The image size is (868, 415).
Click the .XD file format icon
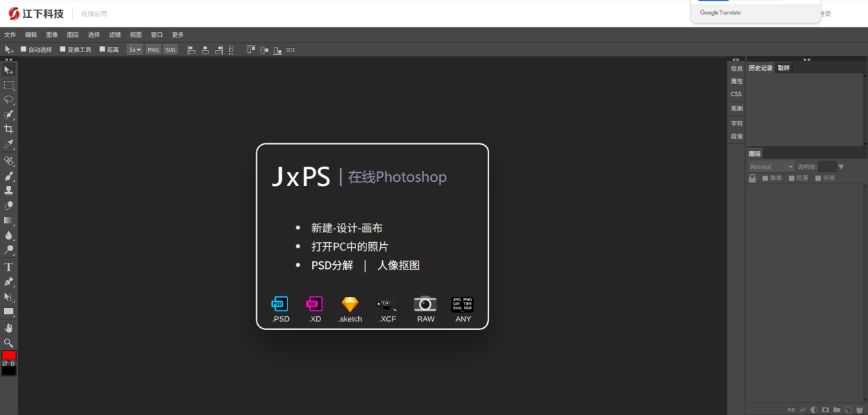coord(314,304)
